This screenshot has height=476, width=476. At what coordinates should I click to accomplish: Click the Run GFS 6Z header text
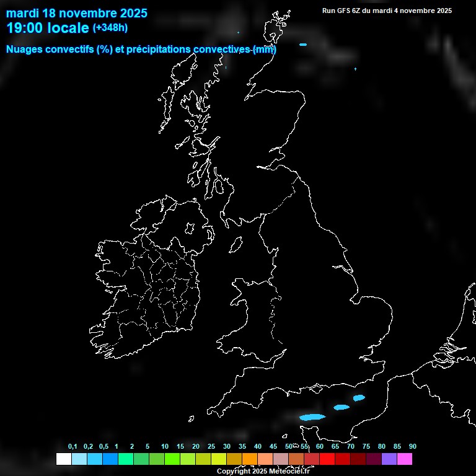[x=387, y=11]
